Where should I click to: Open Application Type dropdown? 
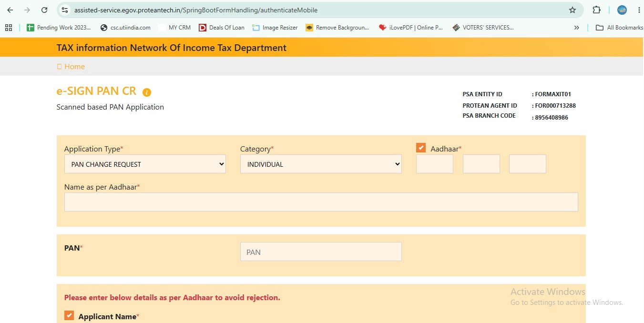coord(145,164)
